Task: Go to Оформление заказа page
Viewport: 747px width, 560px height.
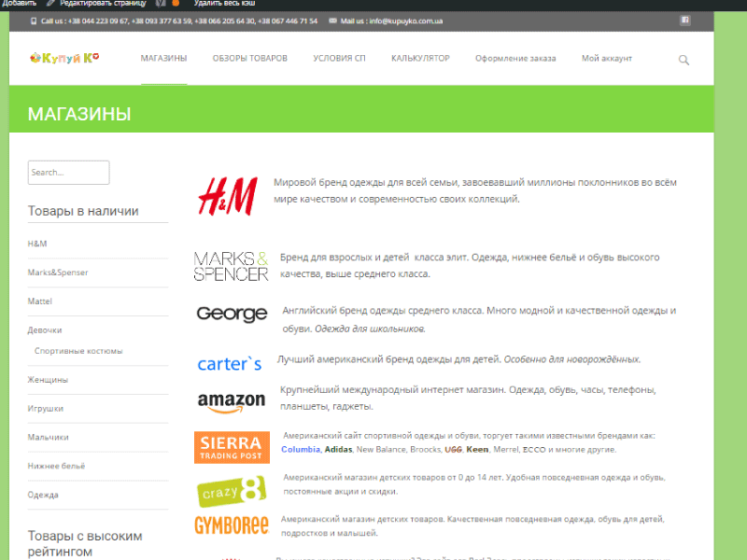Action: (x=515, y=59)
